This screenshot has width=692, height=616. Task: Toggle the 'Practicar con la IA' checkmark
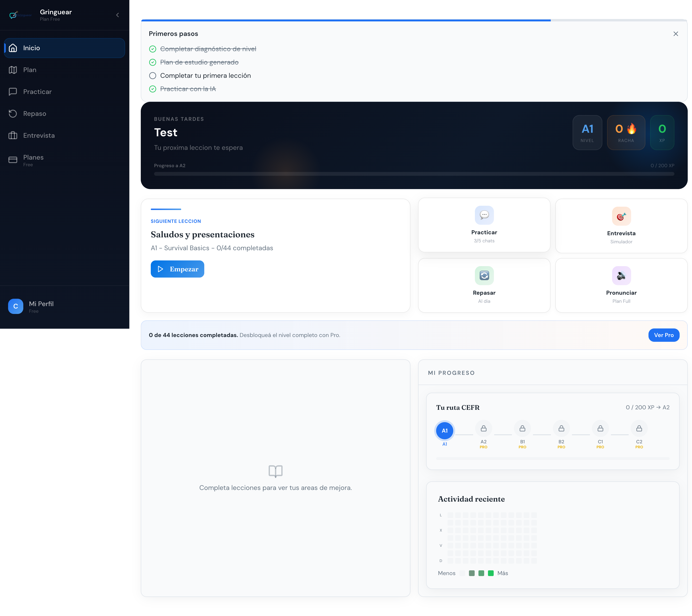tap(153, 89)
